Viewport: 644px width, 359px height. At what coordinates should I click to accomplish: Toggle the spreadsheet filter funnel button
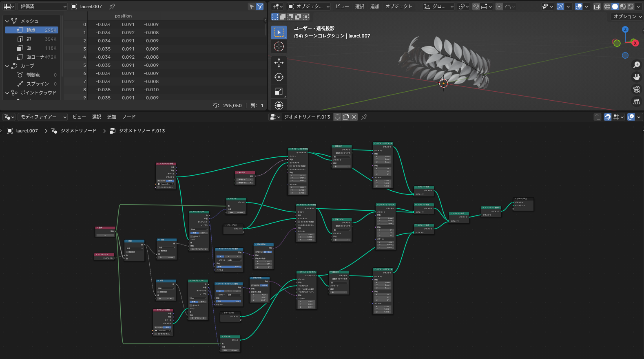coord(259,7)
